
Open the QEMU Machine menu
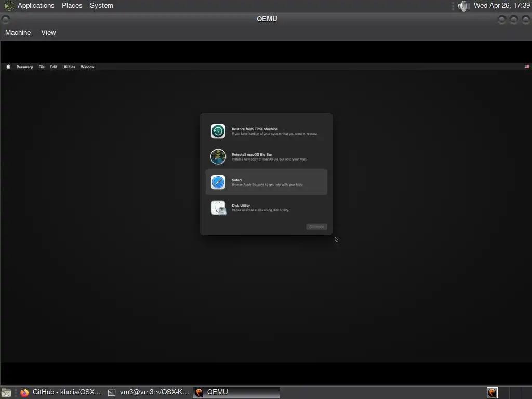[18, 33]
